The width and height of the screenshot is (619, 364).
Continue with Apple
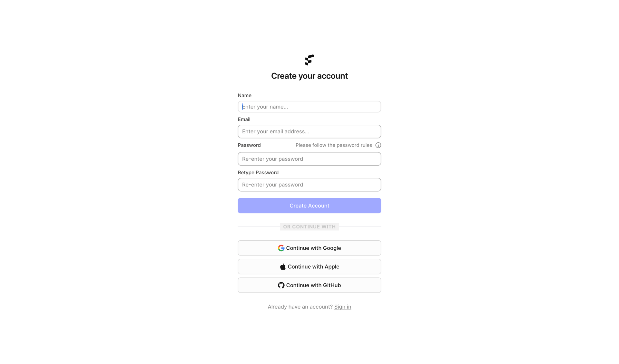pos(309,266)
